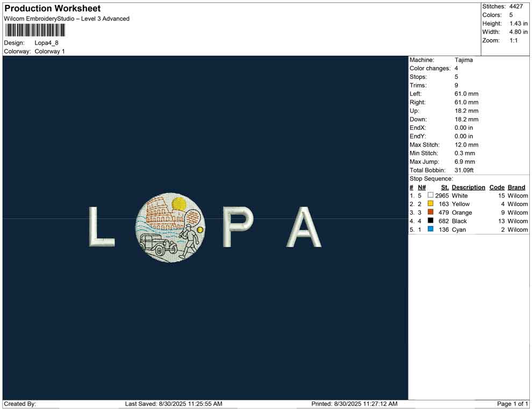Click the circular emblem in the LOPA design

(x=169, y=227)
